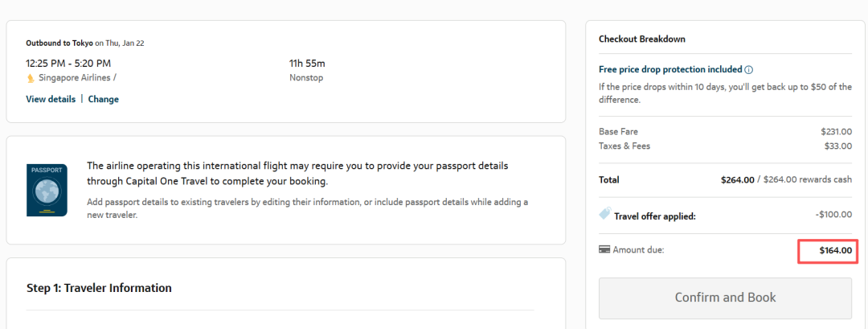868x329 pixels.
Task: Click the Checkout Breakdown heading
Action: click(641, 39)
